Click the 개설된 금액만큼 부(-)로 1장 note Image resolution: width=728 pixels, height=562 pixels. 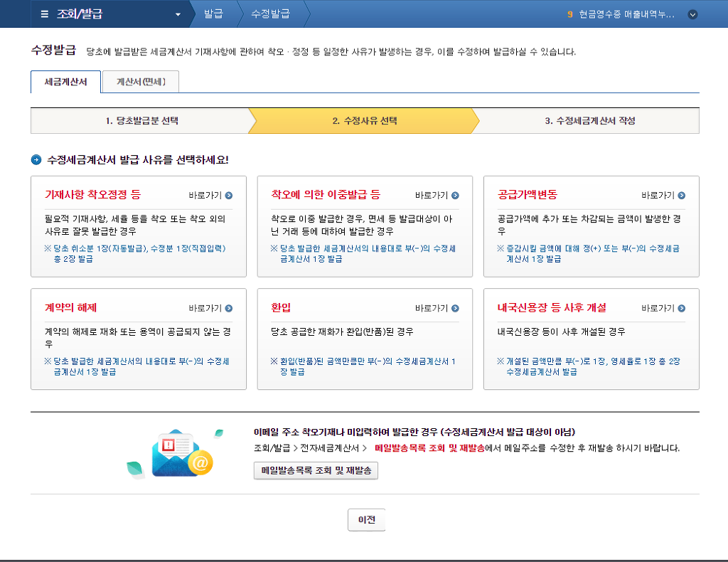tap(589, 366)
